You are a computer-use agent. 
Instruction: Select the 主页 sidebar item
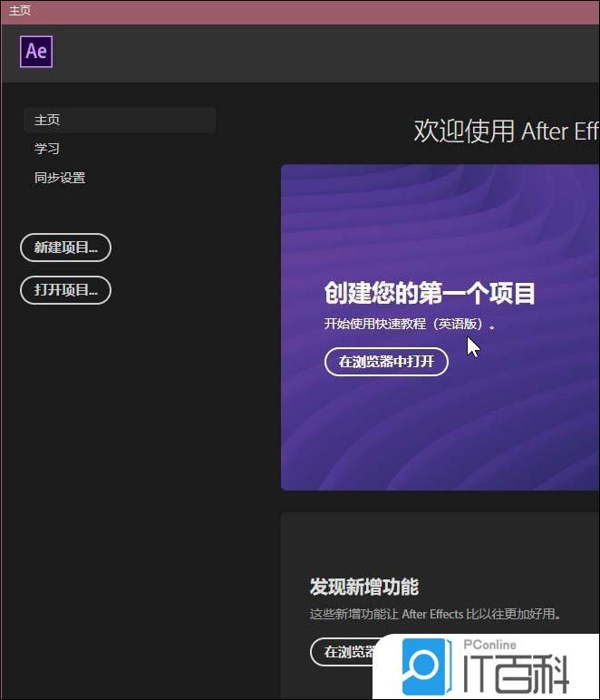point(120,120)
